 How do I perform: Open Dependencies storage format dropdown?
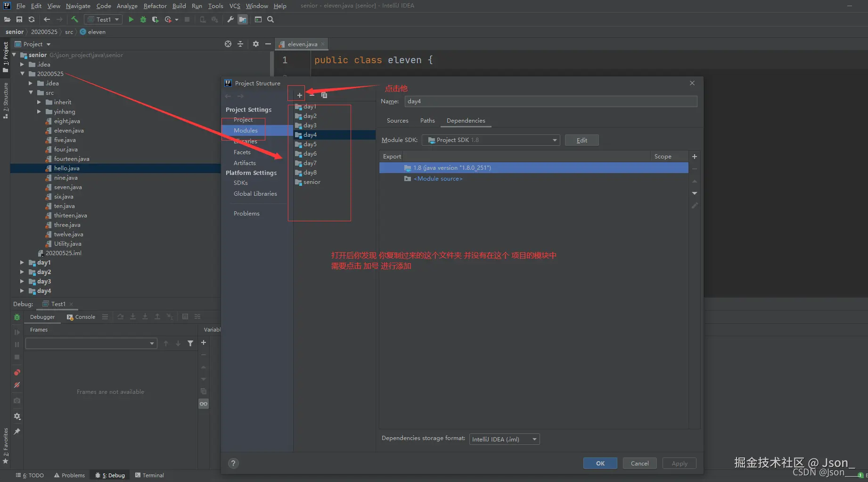click(x=504, y=439)
